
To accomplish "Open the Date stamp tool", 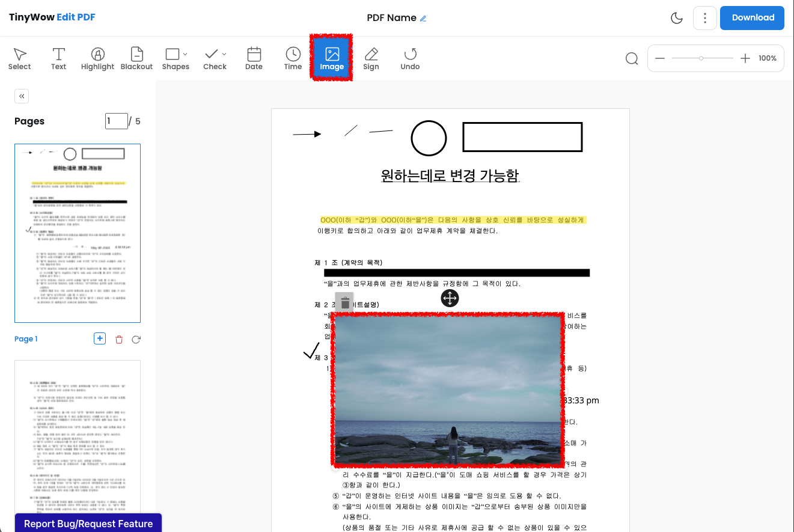I will click(254, 58).
